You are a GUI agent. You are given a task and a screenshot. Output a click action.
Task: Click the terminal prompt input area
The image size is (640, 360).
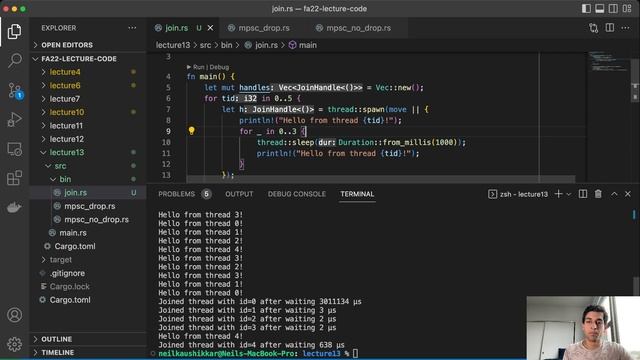pyautogui.click(x=356, y=353)
